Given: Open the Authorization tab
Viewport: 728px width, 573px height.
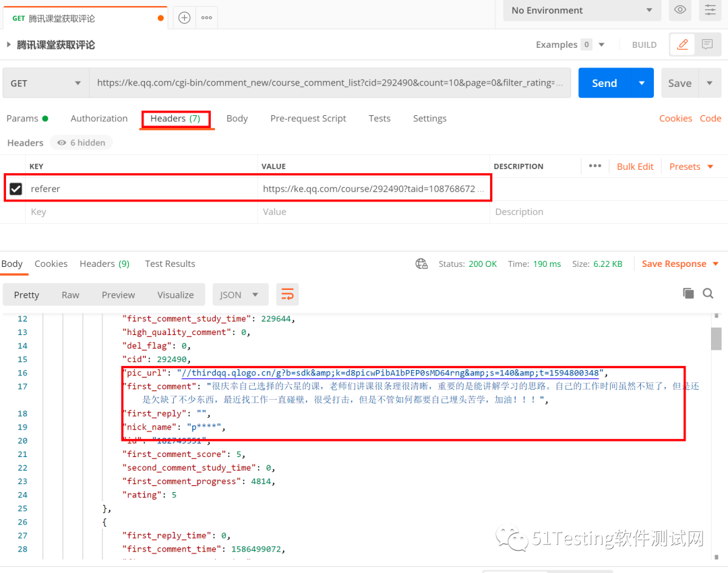Looking at the screenshot, I should (x=99, y=119).
